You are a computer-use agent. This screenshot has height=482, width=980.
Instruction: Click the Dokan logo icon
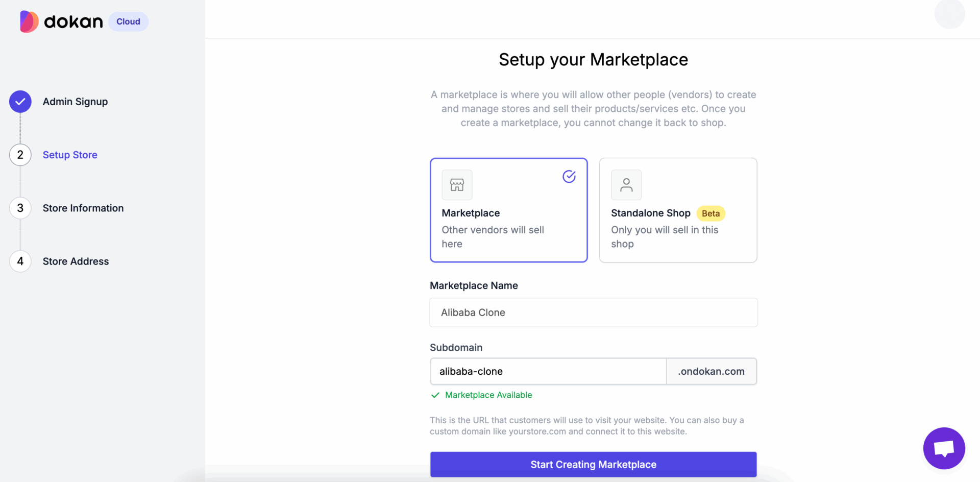pyautogui.click(x=29, y=21)
